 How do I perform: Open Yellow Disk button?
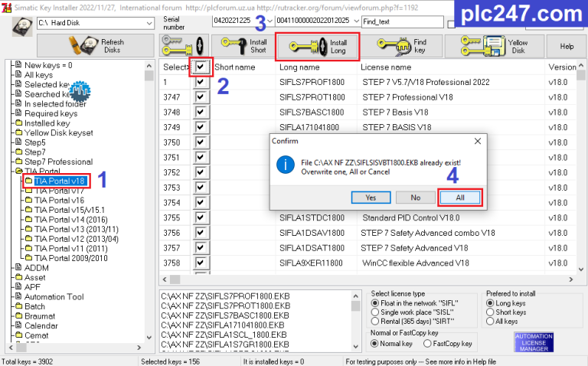coord(495,46)
